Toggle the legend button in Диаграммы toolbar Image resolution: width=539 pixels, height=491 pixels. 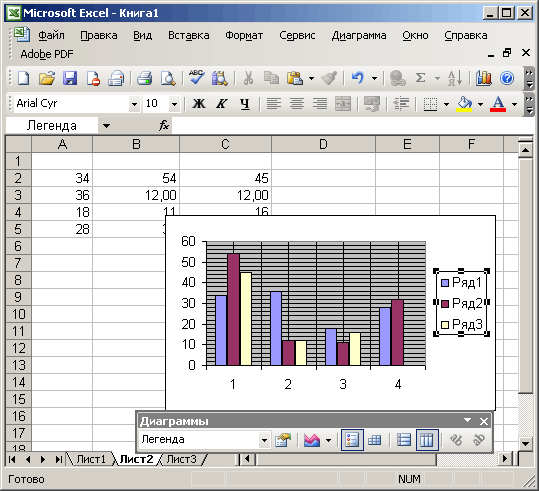[352, 440]
